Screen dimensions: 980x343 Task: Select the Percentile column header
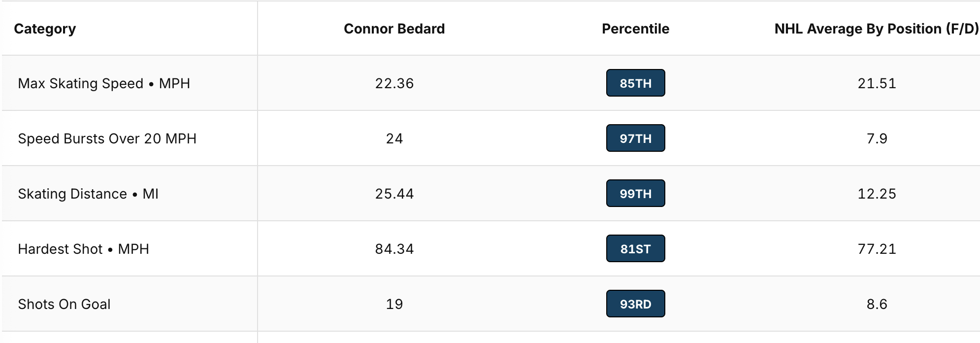[x=635, y=29]
